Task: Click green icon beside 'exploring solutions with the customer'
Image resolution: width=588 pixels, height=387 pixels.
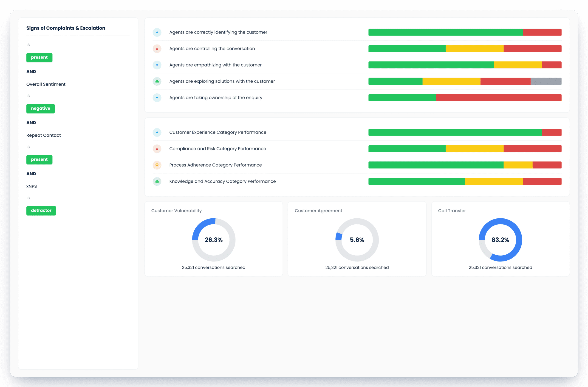Action: [x=157, y=81]
